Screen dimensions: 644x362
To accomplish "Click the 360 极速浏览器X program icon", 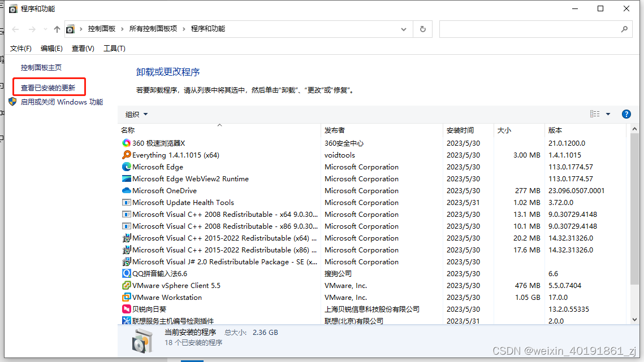I will [x=127, y=143].
